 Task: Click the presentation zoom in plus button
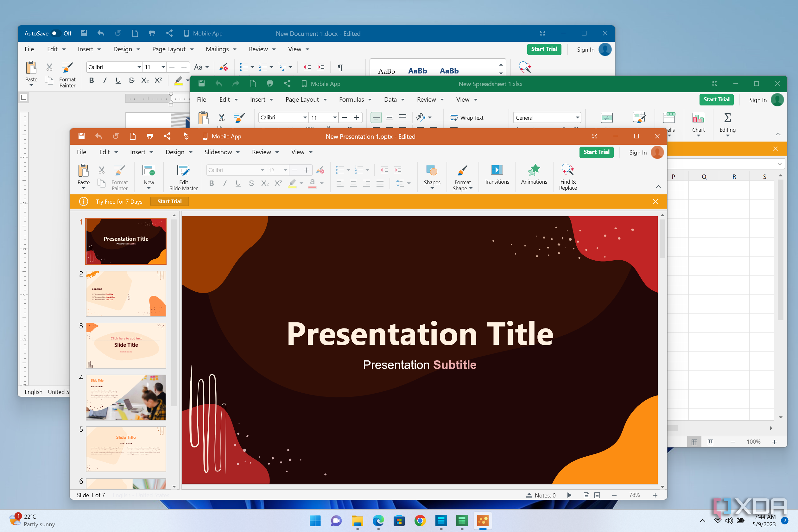[655, 495]
